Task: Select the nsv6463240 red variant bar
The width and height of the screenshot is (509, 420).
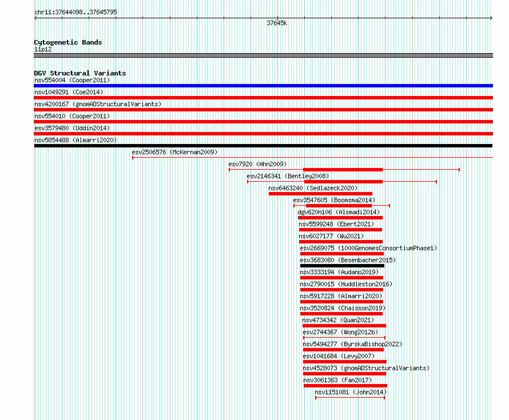Action: (x=320, y=194)
